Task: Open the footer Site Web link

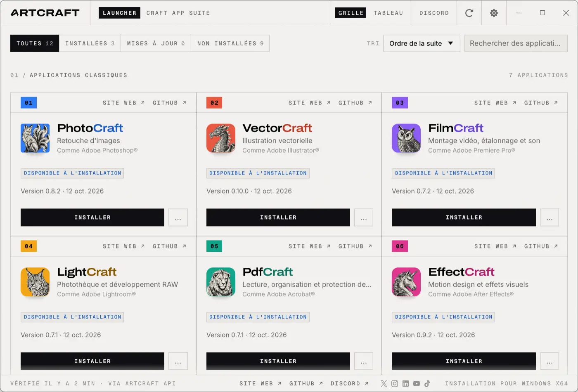Action: pos(261,383)
